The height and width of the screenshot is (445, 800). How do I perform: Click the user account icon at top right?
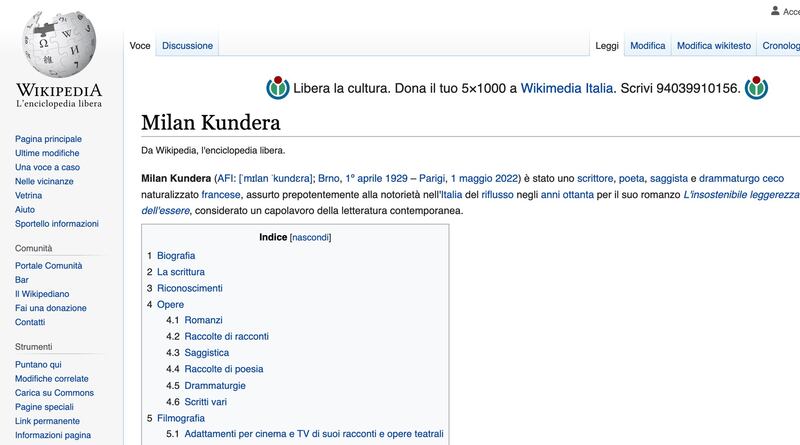[x=776, y=11]
